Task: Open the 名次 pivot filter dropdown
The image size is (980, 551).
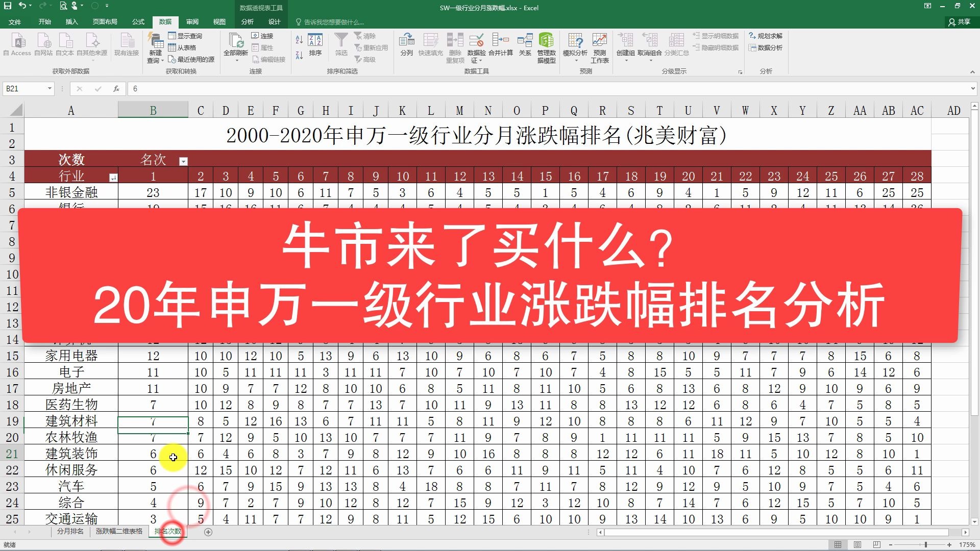Action: point(183,162)
